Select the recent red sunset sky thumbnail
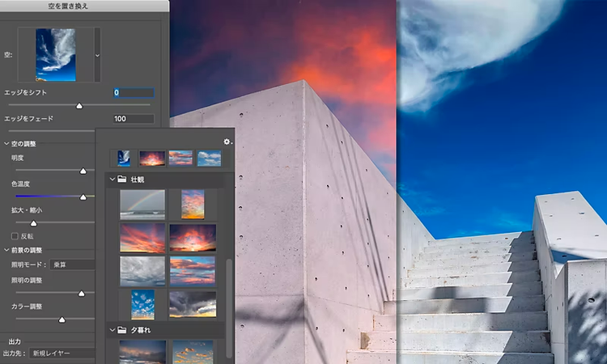This screenshot has width=607, height=364. [152, 159]
